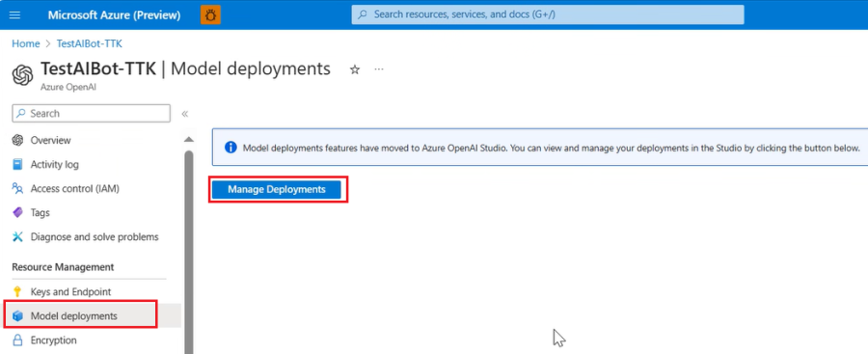868x354 pixels.
Task: Click the orange bug preview icon
Action: [210, 15]
